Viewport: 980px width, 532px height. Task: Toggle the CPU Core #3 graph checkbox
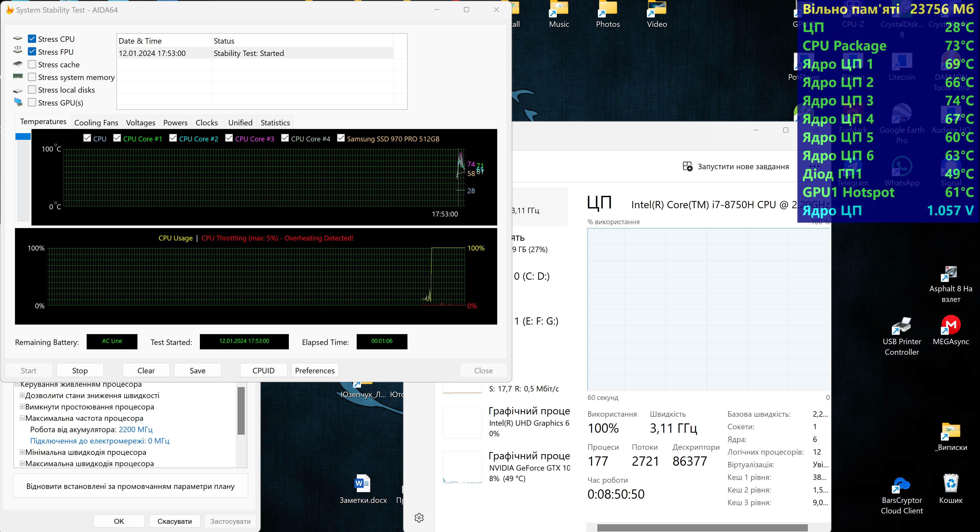229,138
